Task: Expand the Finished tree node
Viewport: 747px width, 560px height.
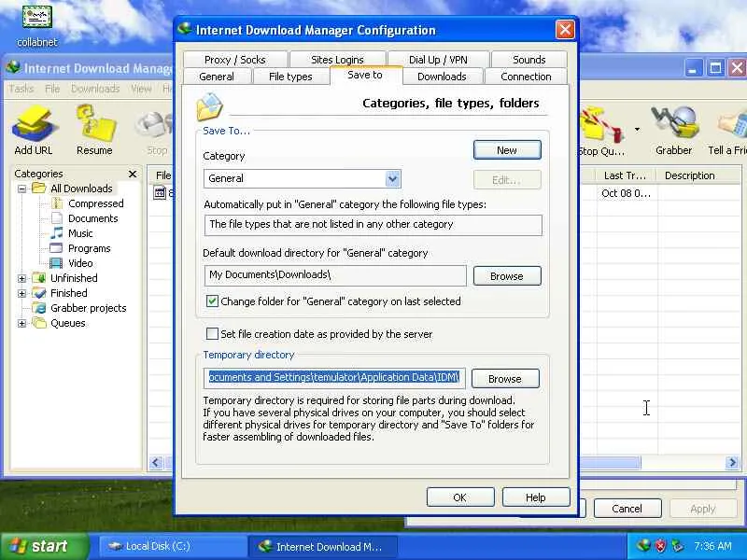Action: (x=21, y=293)
